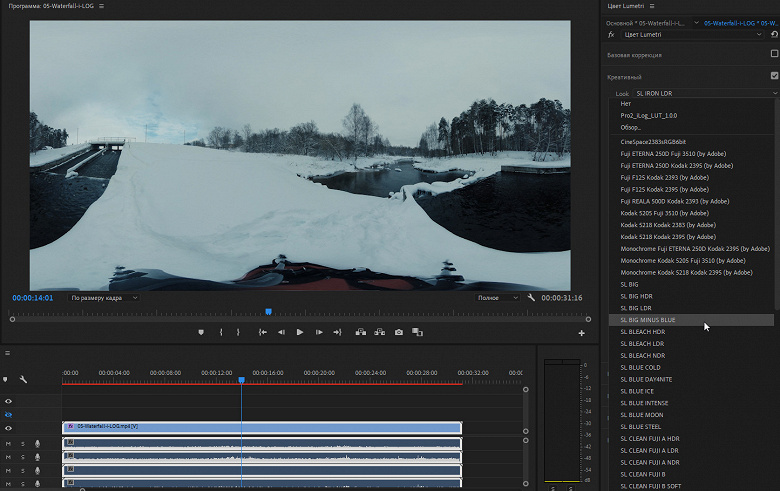Open the button editor plus icon

click(581, 333)
